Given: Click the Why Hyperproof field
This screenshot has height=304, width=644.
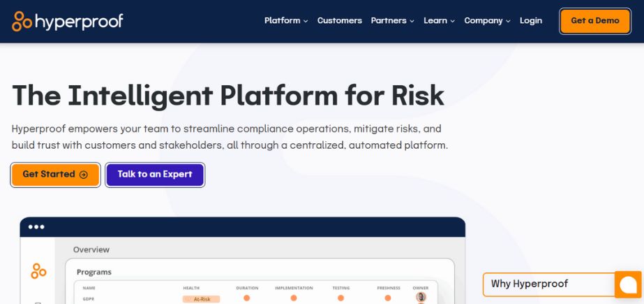Looking at the screenshot, I should coord(548,284).
